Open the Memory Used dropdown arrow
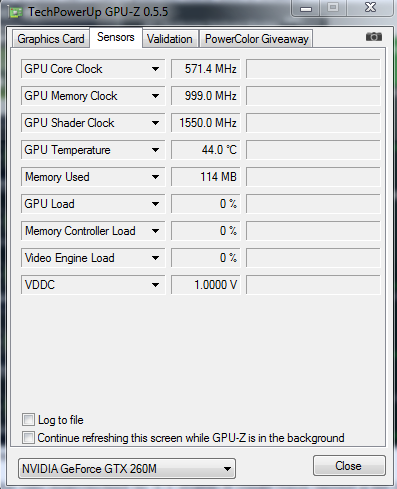Viewport: 397px width, 489px height. pos(155,177)
